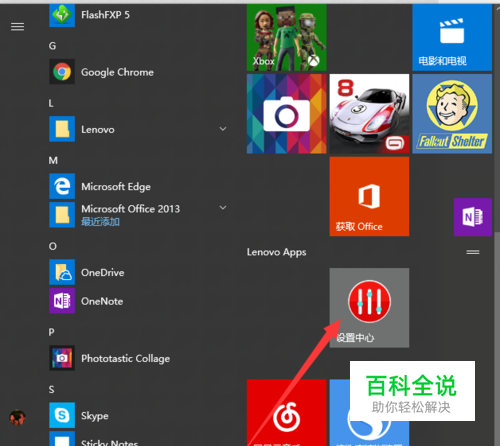Open the Xbox tile

(x=286, y=37)
